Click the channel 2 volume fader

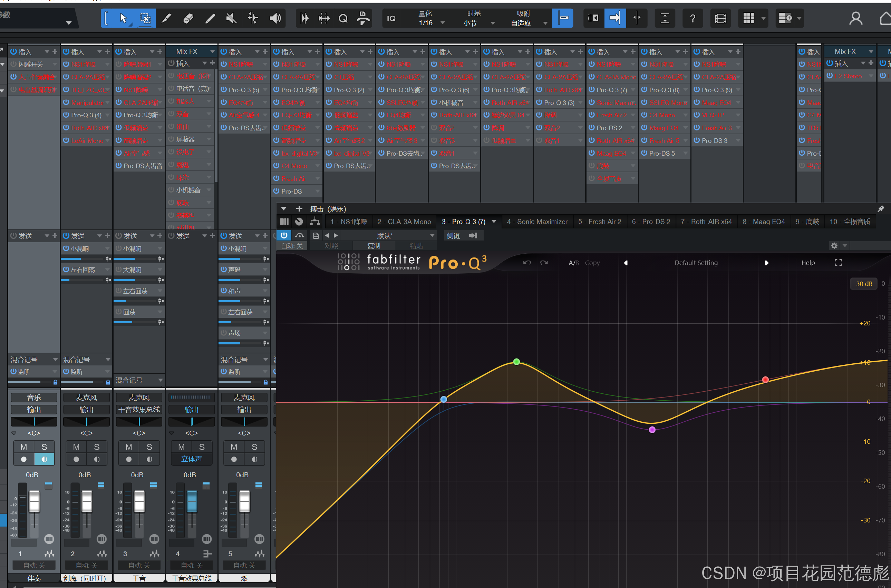point(87,501)
